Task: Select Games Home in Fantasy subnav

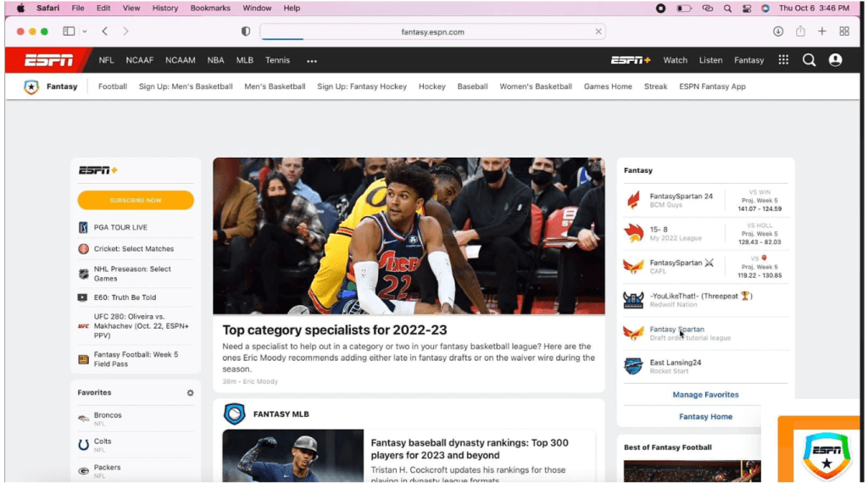Action: (x=607, y=87)
